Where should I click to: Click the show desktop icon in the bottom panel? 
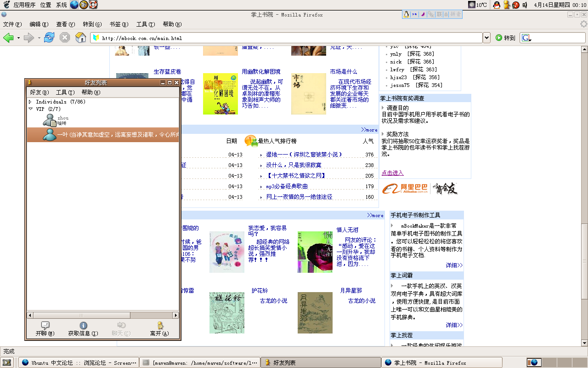click(x=7, y=362)
